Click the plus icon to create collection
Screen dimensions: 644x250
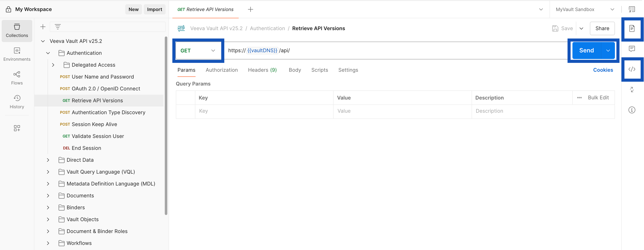click(x=43, y=27)
